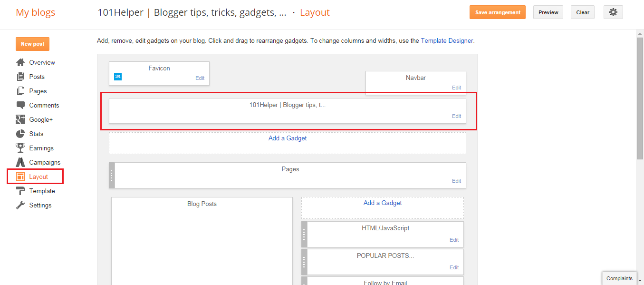Open Campaigns in the sidebar
This screenshot has width=644, height=285.
coord(45,162)
